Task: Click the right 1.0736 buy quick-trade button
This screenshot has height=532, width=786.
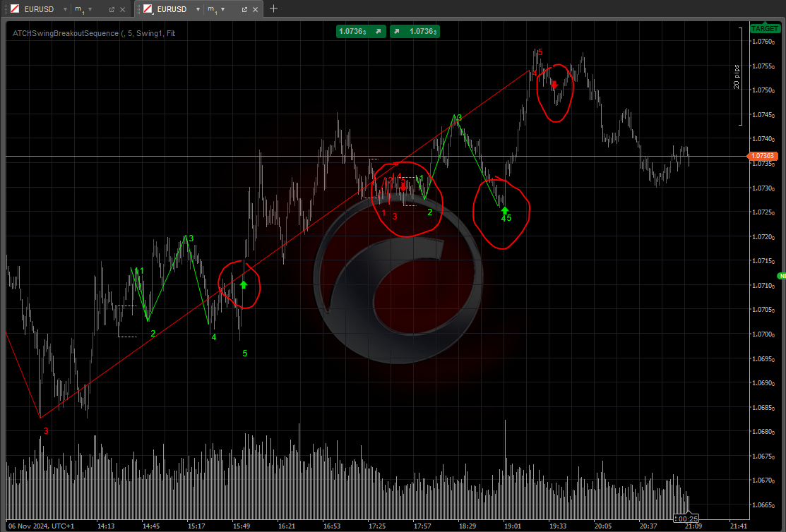Action: (415, 31)
